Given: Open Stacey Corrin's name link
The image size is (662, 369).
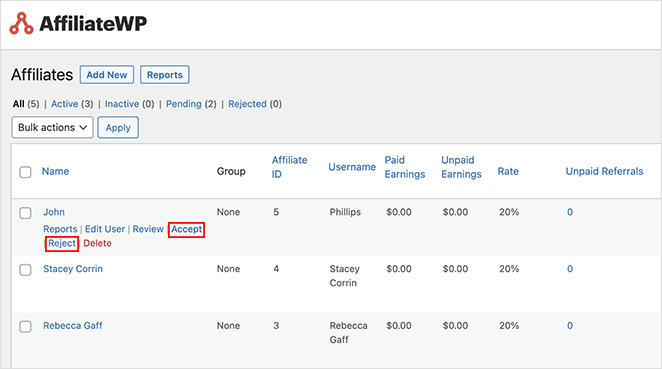Looking at the screenshot, I should [x=73, y=269].
